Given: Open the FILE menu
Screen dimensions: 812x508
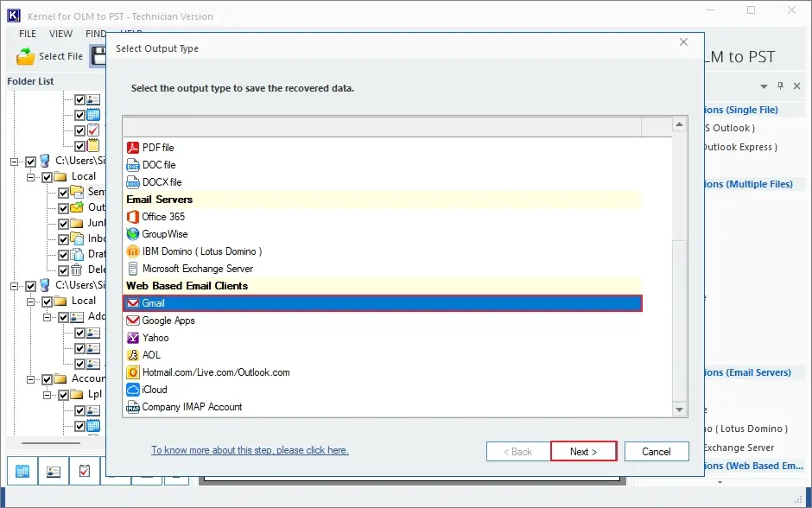Looking at the screenshot, I should point(28,34).
